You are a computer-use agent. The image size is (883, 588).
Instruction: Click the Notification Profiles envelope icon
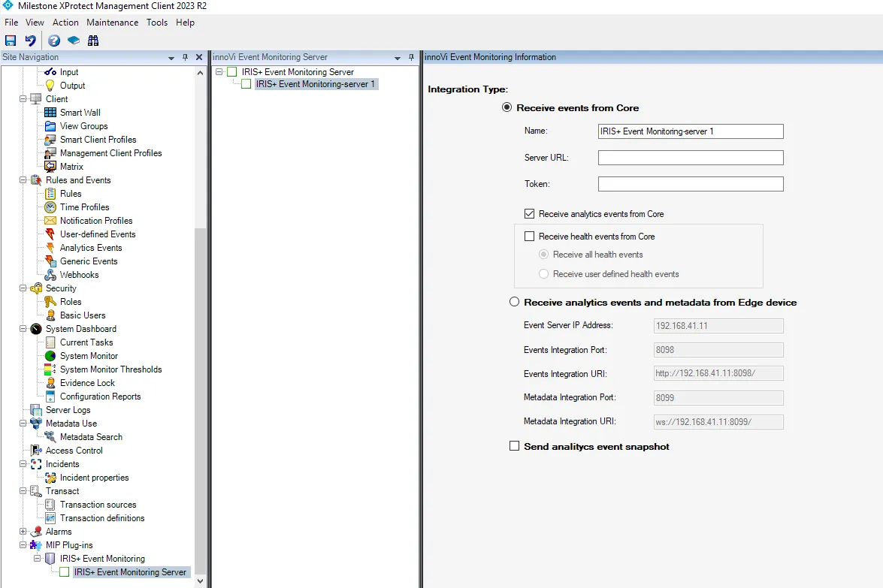pos(50,221)
